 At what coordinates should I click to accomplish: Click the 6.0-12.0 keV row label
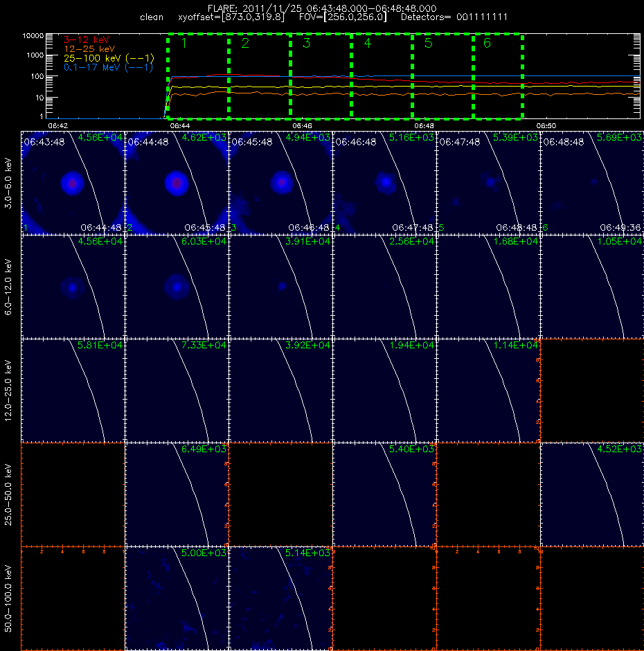point(8,287)
